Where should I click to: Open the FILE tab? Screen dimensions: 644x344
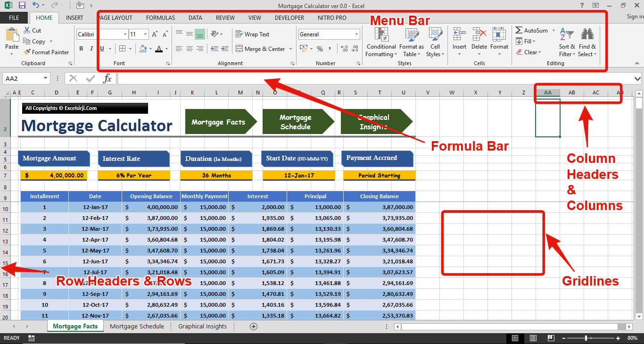14,17
